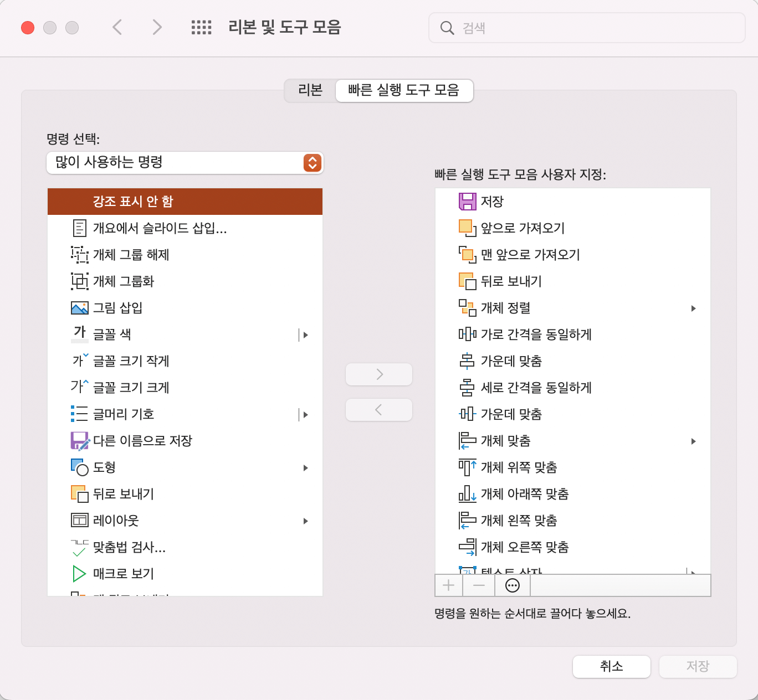758x700 pixels.
Task: Click the 개체 오른쪽 맞춤 icon
Action: [467, 547]
